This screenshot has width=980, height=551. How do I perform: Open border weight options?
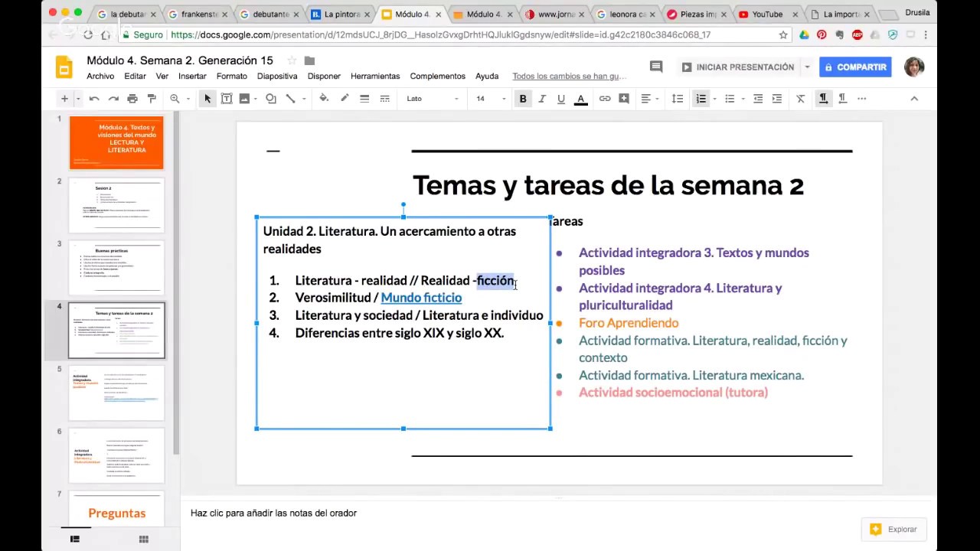[364, 99]
